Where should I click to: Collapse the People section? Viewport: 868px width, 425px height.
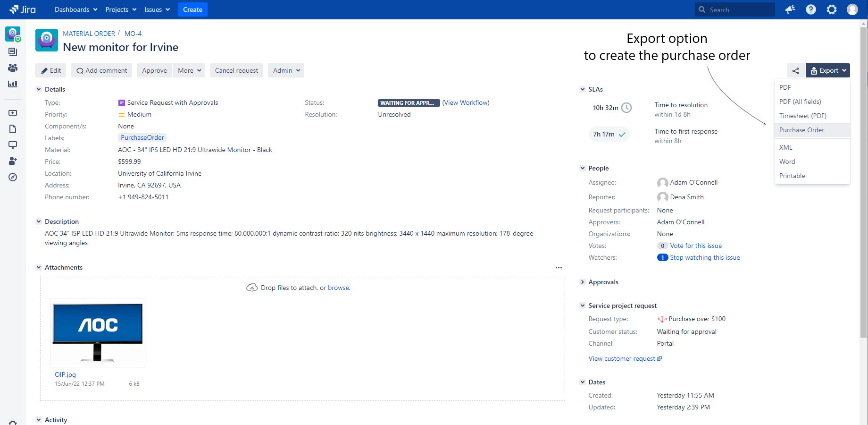[583, 168]
